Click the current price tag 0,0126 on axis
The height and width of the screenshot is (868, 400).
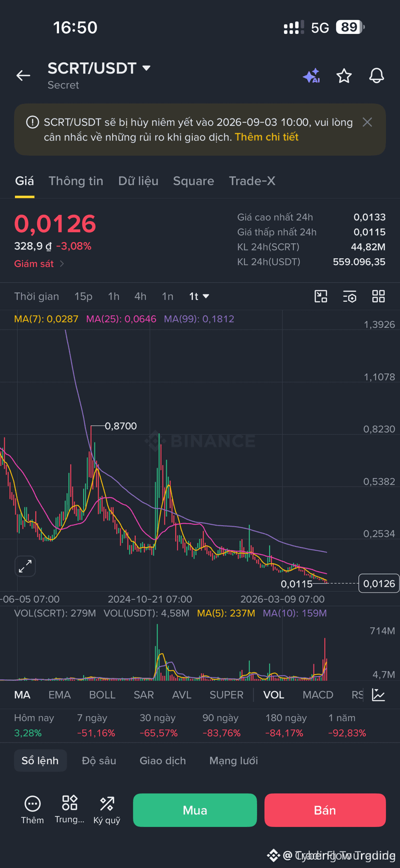pyautogui.click(x=379, y=584)
